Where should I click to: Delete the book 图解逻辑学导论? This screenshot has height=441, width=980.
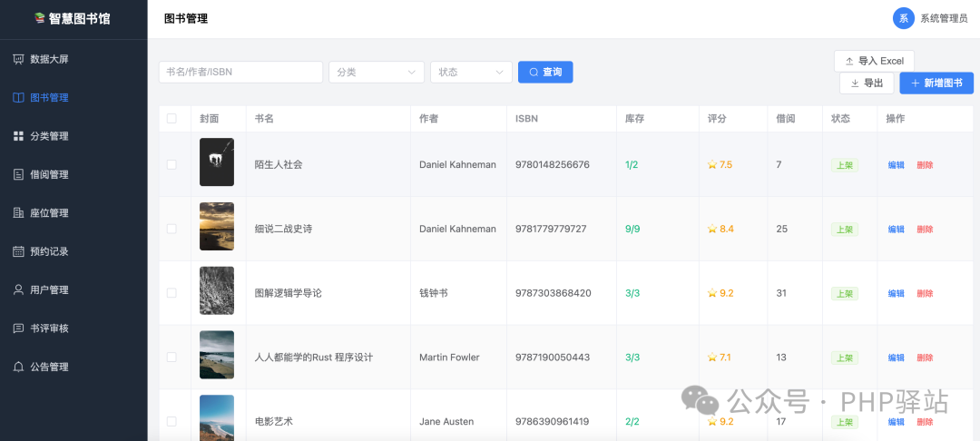925,293
